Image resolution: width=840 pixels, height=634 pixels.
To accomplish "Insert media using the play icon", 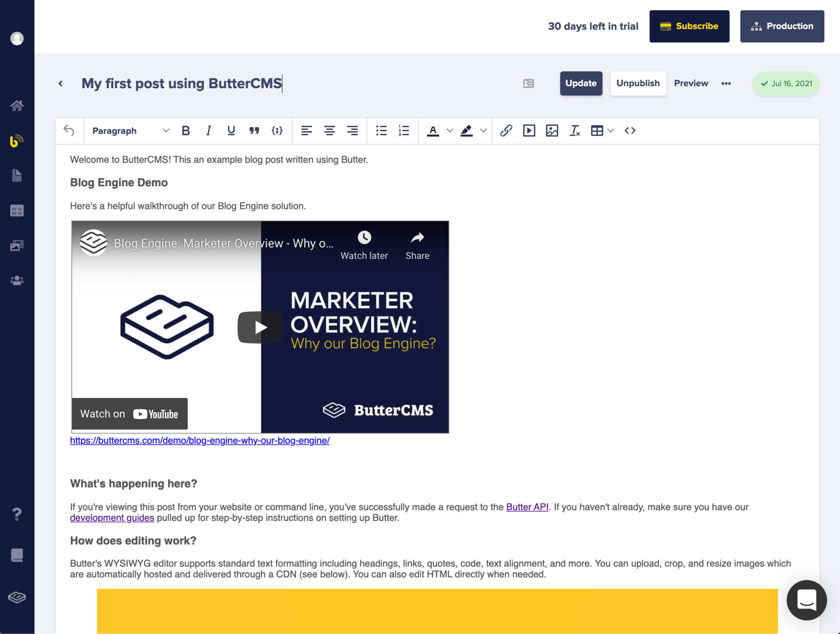I will point(529,130).
